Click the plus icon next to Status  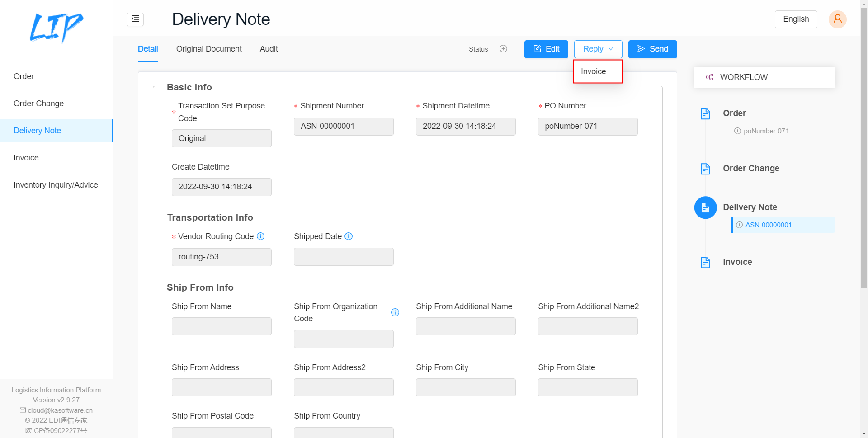(x=503, y=49)
